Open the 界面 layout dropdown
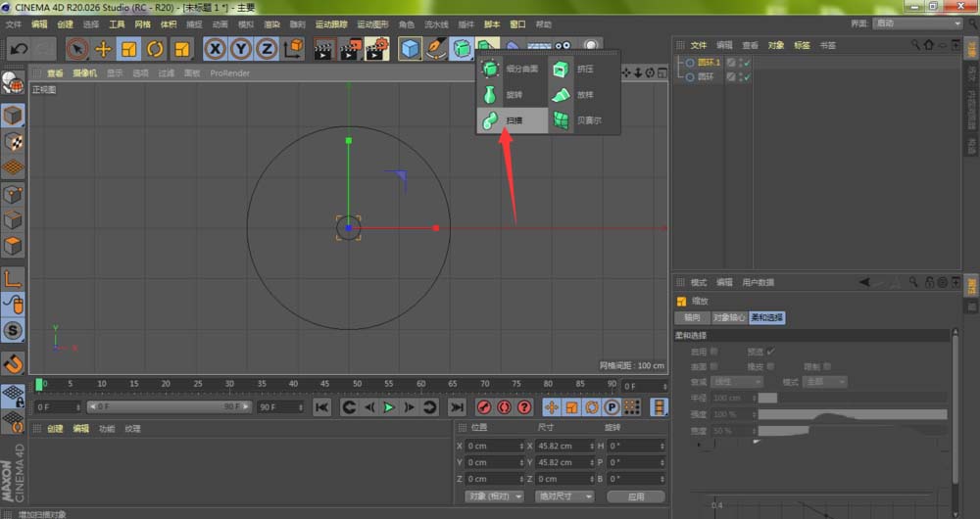Viewport: 980px width, 519px height. click(915, 24)
